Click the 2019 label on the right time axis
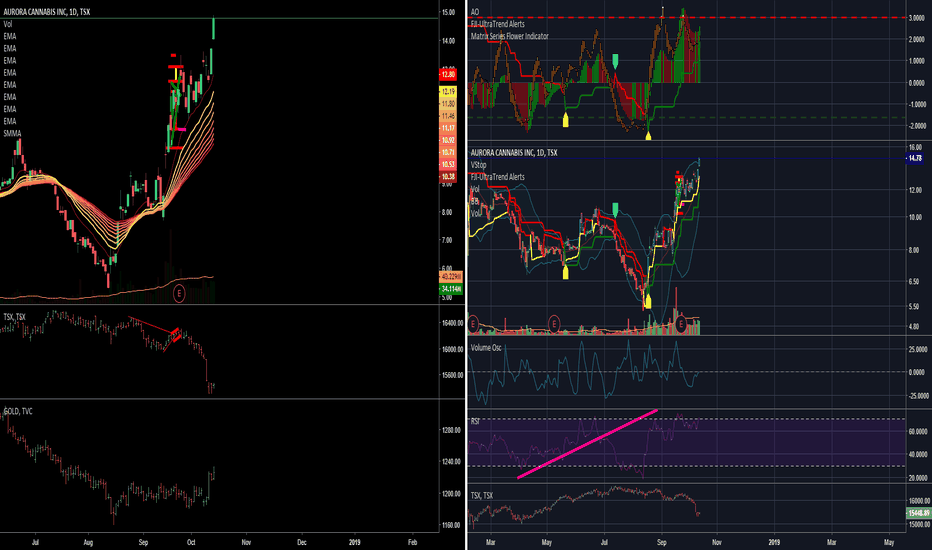The image size is (932, 550). pos(774,542)
